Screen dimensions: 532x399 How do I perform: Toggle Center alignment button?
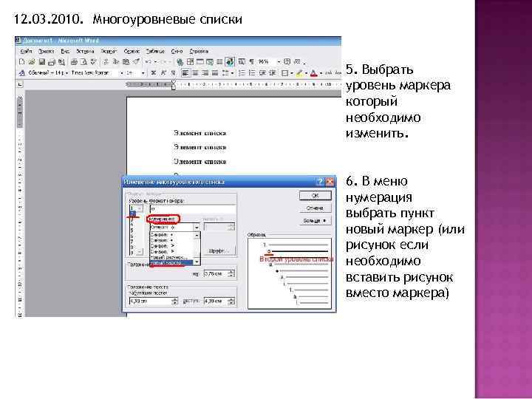pos(195,73)
